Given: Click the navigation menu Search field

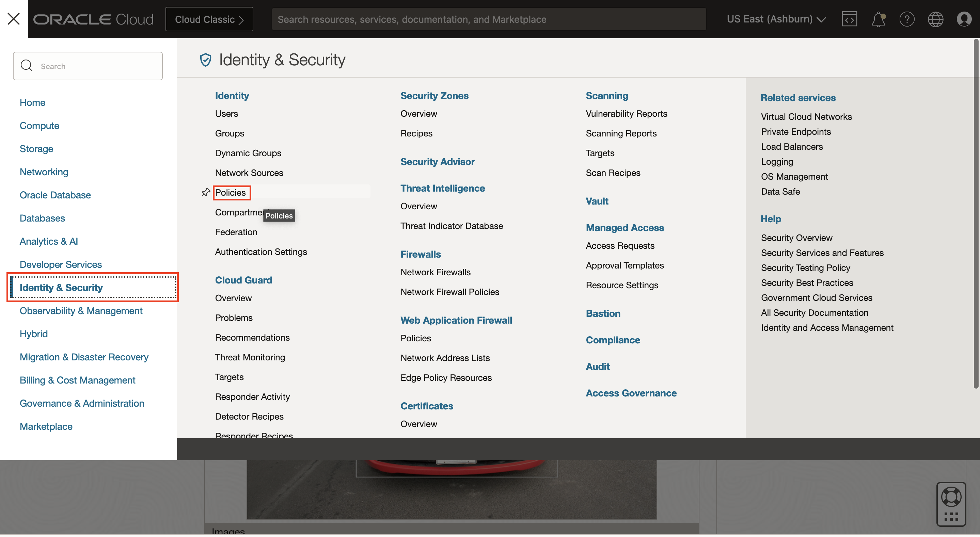Looking at the screenshot, I should (x=88, y=66).
